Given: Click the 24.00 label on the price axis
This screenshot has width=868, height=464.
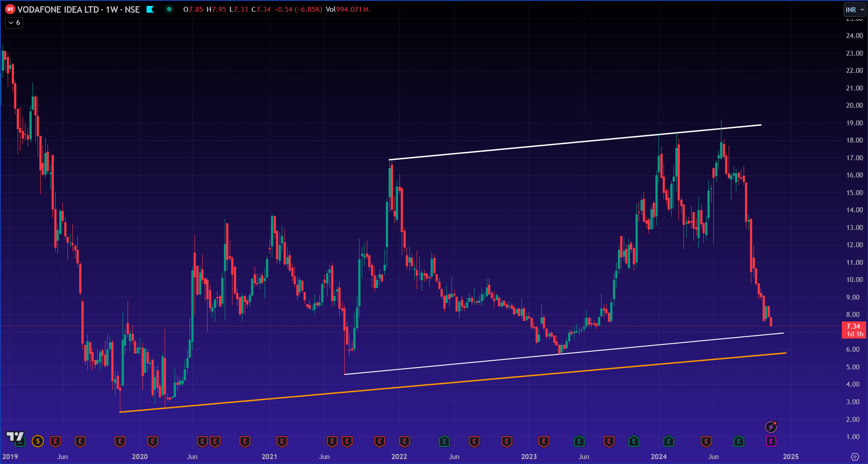Looking at the screenshot, I should coord(854,36).
